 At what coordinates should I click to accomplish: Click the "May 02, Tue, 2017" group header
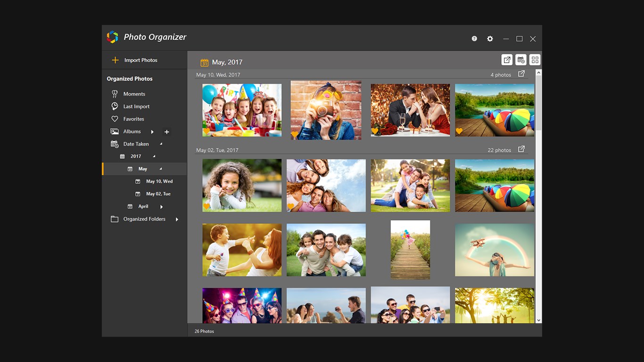tap(217, 150)
